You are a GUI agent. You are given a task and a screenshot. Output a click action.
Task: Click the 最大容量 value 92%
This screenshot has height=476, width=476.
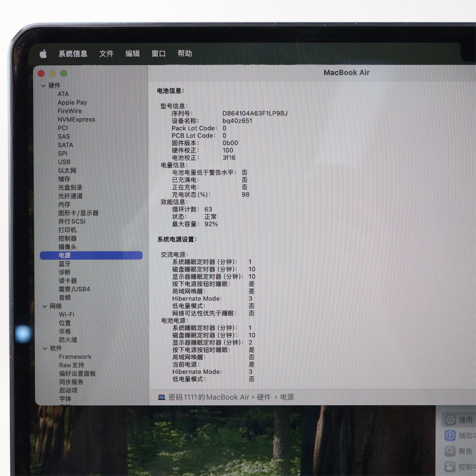[x=211, y=224]
